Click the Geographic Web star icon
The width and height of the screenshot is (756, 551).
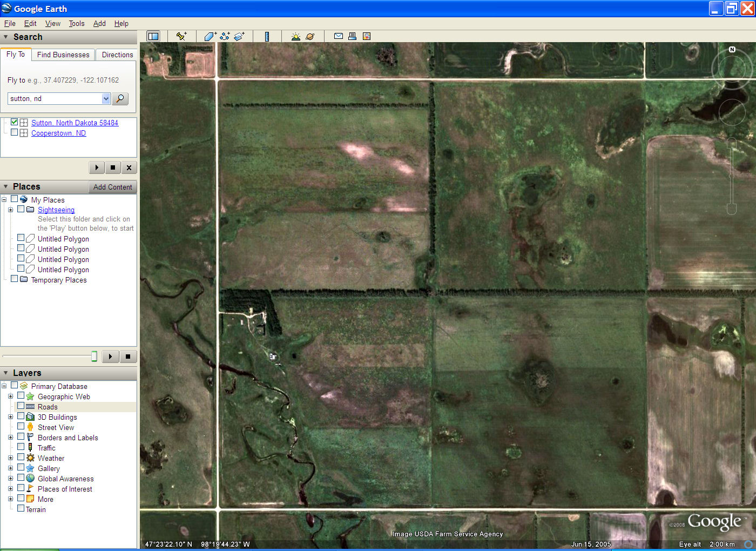[30, 397]
